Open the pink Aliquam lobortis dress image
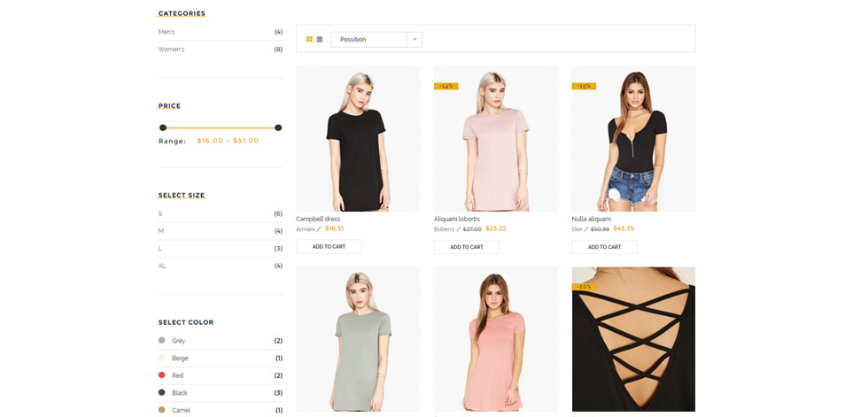 tap(496, 139)
